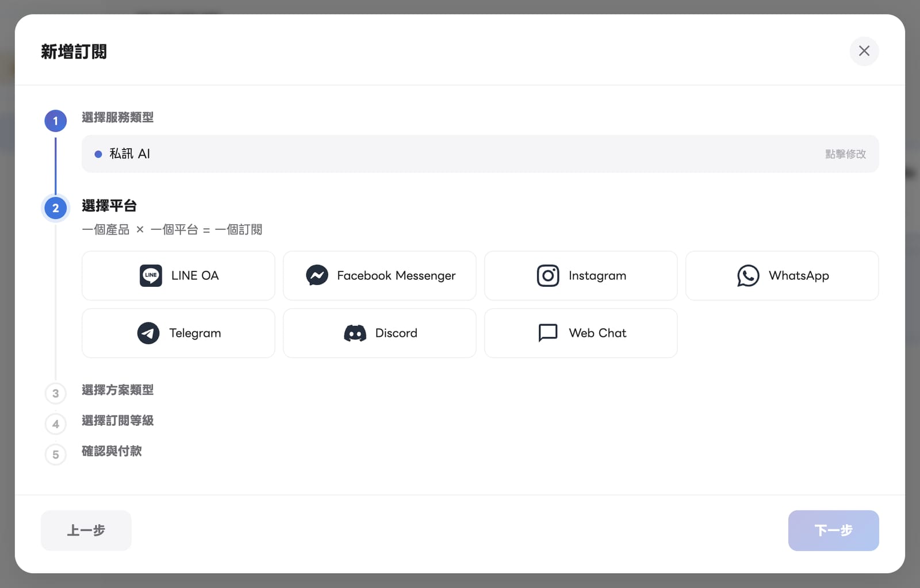Image resolution: width=920 pixels, height=588 pixels.
Task: Click step 3 circle indicator
Action: click(x=56, y=393)
